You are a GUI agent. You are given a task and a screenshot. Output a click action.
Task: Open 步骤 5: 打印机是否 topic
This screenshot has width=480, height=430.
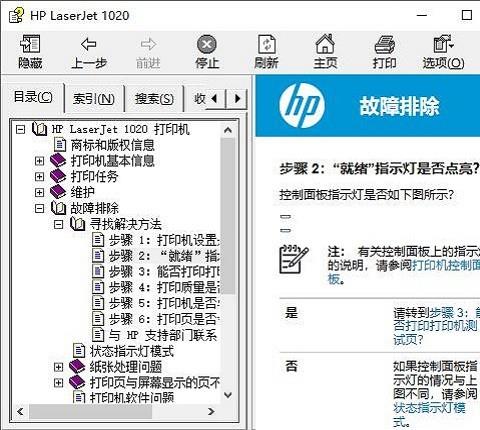point(164,303)
